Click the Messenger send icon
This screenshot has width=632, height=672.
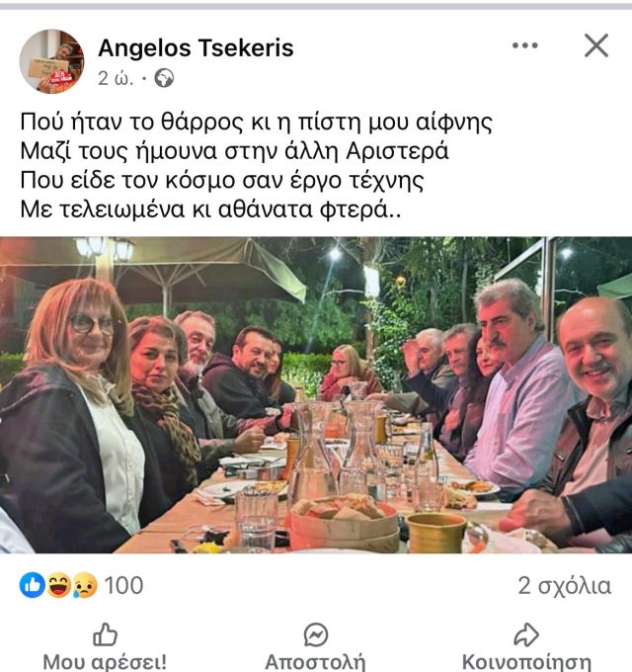coord(316,634)
